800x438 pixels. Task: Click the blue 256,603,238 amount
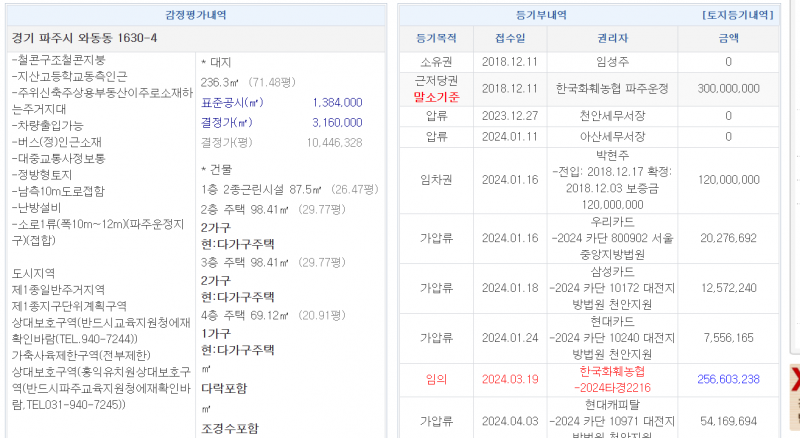pyautogui.click(x=728, y=379)
